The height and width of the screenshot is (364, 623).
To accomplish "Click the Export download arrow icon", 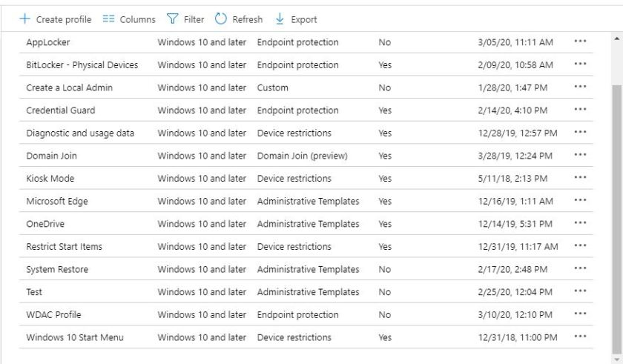I will [x=281, y=19].
